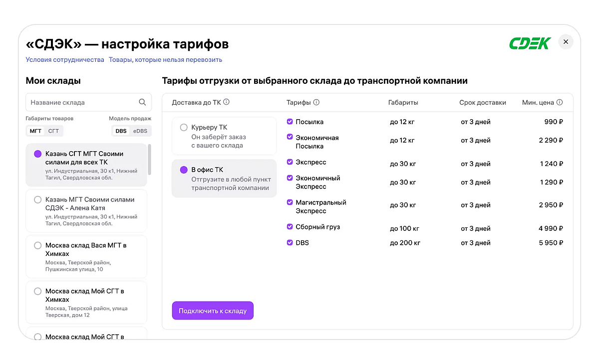599x364 pixels.
Task: Toggle the Сборный груз tariff checkbox
Action: [x=290, y=226]
